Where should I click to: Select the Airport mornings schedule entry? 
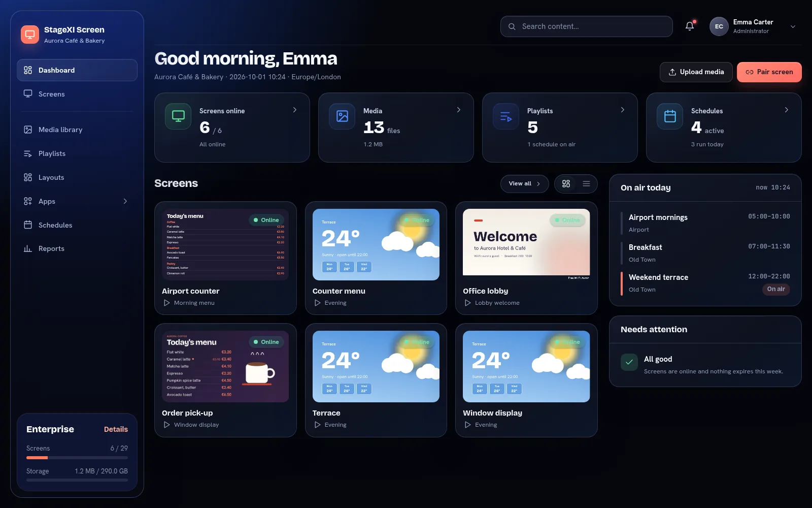705,223
